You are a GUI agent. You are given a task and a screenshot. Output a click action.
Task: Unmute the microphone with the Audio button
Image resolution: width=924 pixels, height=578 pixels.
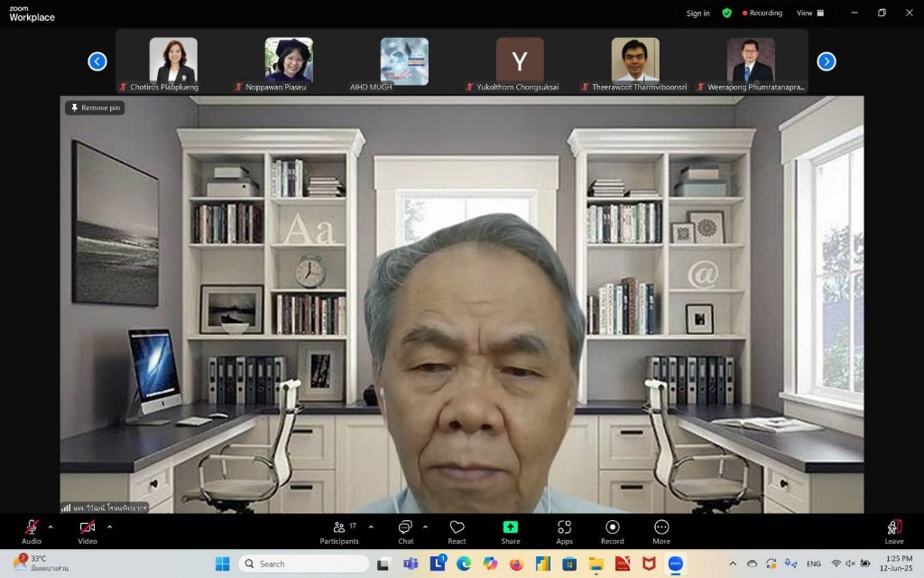click(32, 531)
